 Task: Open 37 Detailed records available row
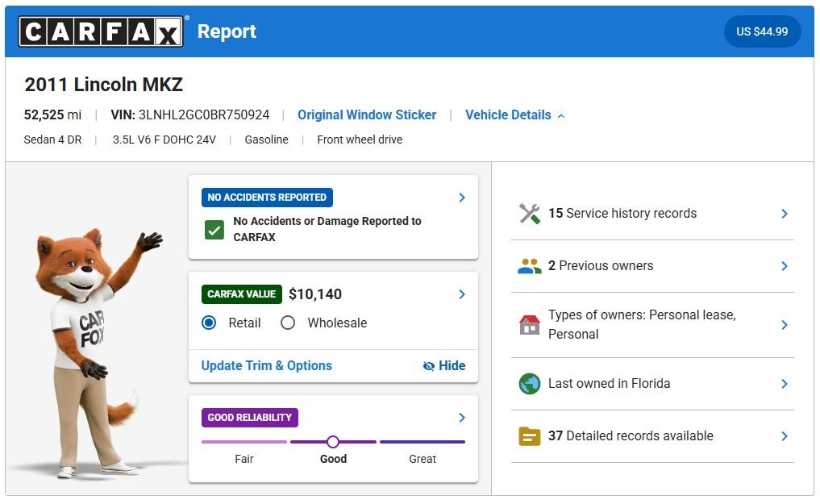(651, 436)
